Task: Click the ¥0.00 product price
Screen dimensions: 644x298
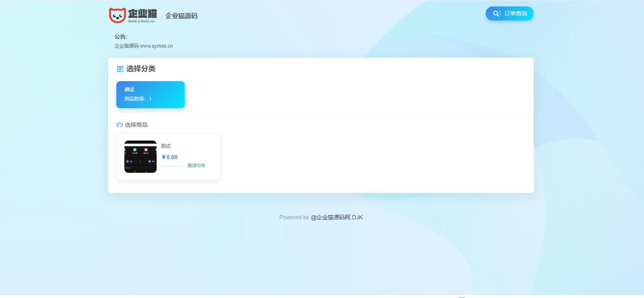Action: pyautogui.click(x=170, y=157)
